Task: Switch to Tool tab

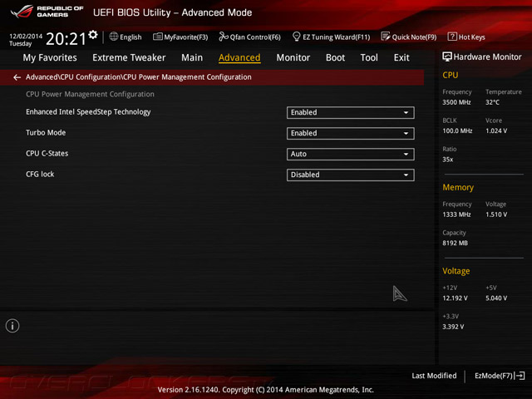Action: tap(369, 57)
